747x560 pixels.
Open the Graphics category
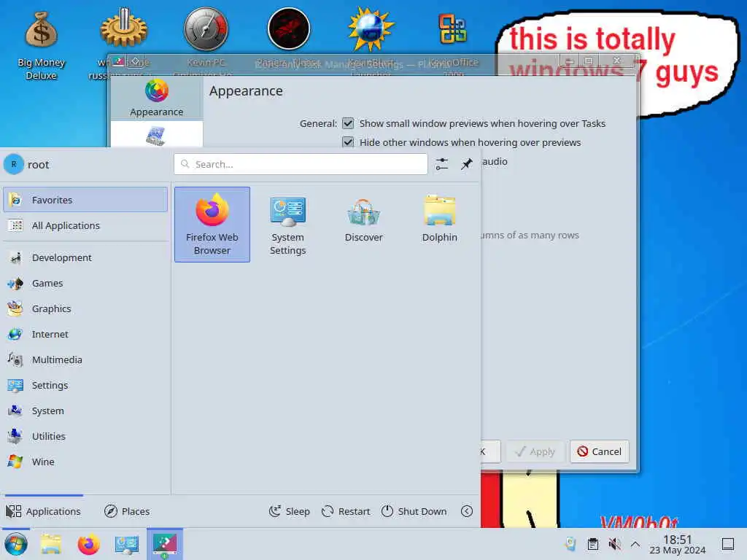click(x=85, y=308)
